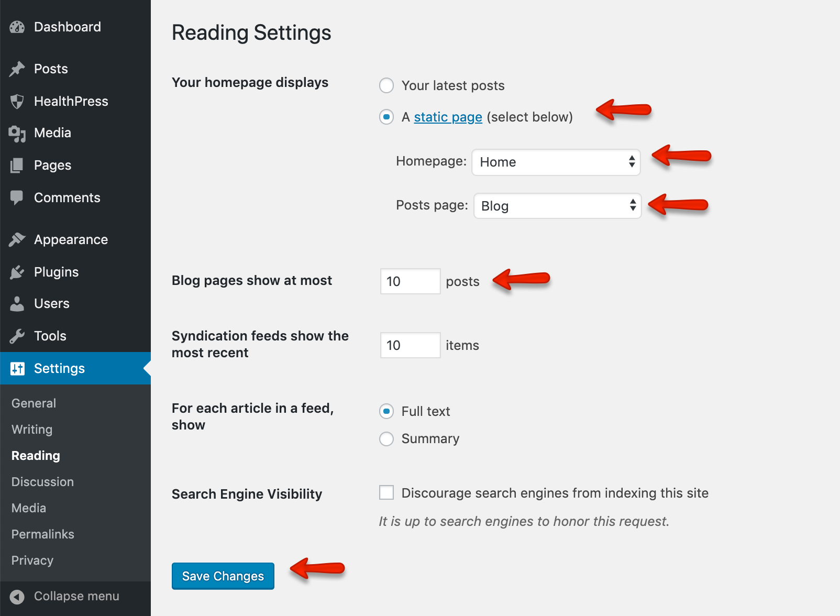Choose Summary for feed articles
840x616 pixels.
coord(386,439)
